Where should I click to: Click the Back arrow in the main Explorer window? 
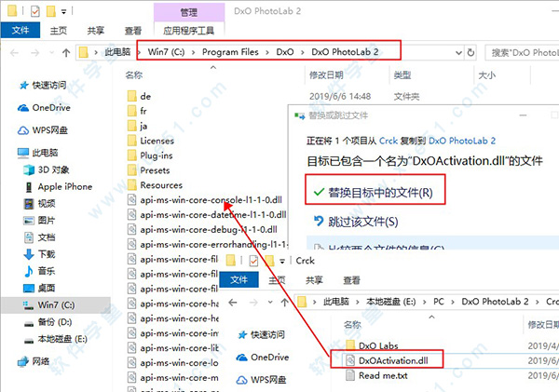pos(14,53)
